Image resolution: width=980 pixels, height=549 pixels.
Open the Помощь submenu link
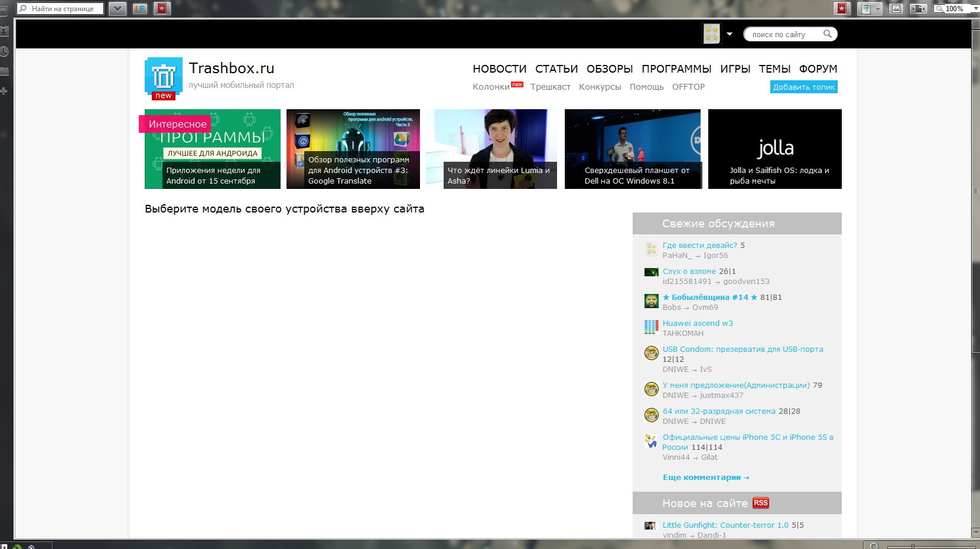[x=647, y=87]
